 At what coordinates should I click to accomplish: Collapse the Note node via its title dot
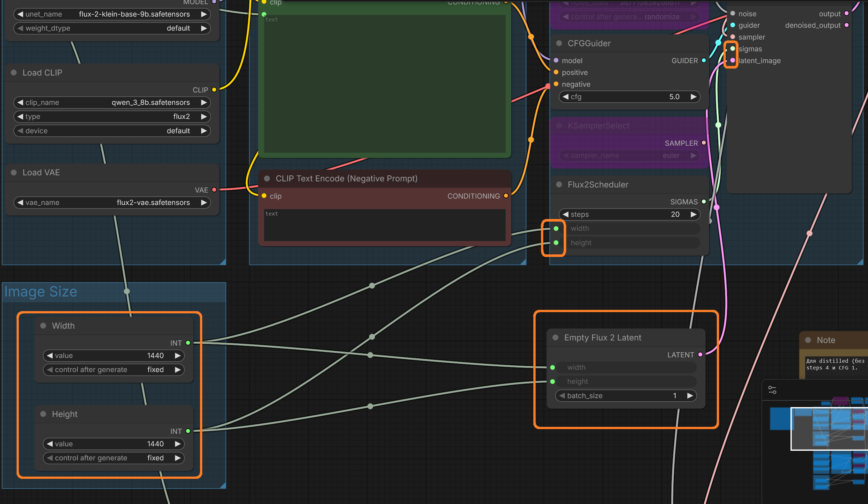point(808,340)
